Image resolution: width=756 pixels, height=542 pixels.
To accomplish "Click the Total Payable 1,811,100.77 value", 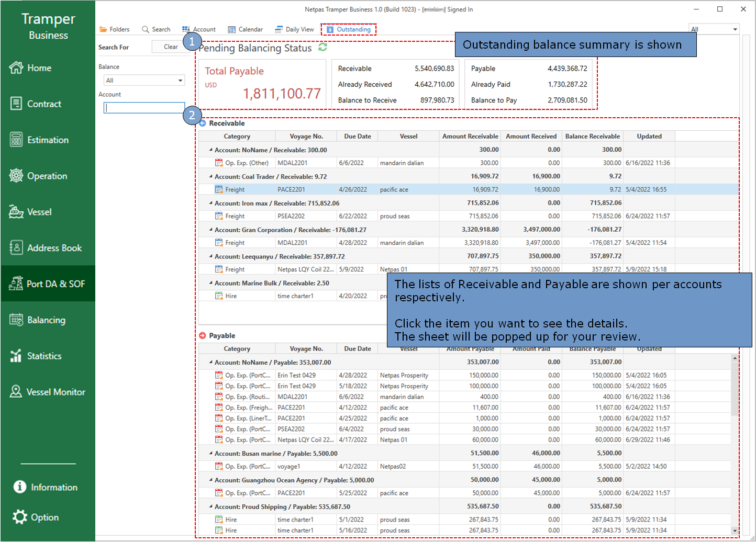I will [282, 94].
